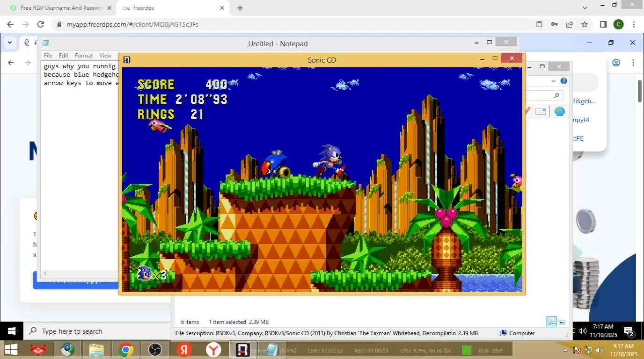Click the search magnifier in File Explorer
Viewport: 644px width, 359px height.
pyautogui.click(x=556, y=95)
